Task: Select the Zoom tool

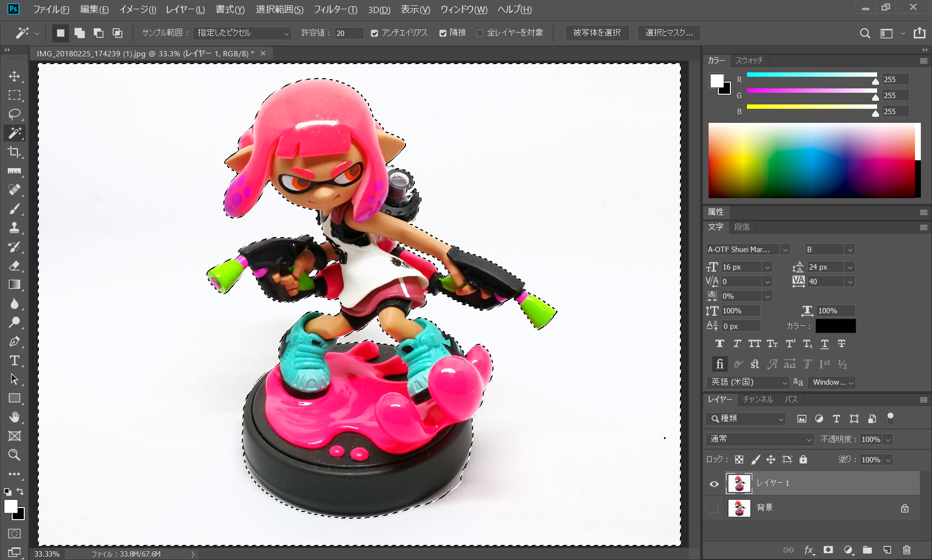Action: point(15,455)
